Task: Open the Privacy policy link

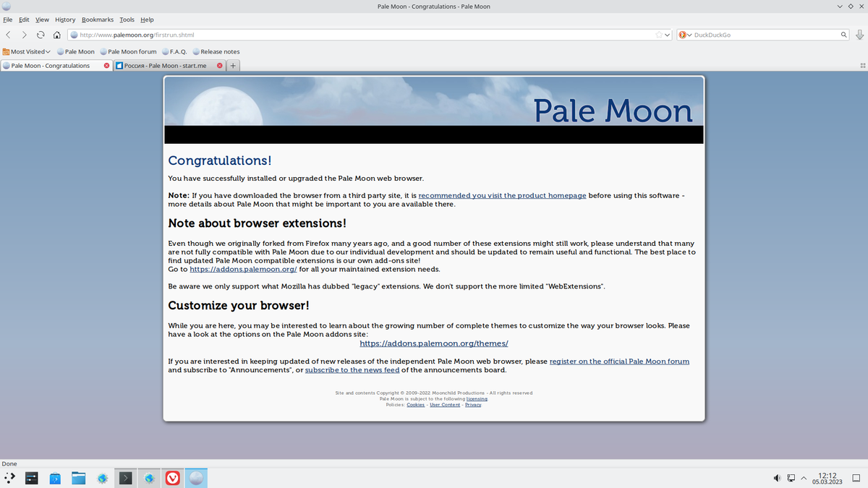Action: pos(473,405)
